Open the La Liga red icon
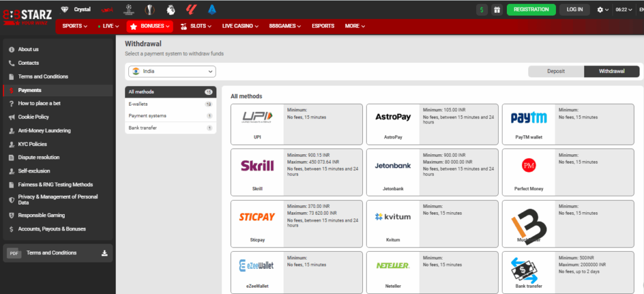The image size is (644, 294). tap(191, 9)
